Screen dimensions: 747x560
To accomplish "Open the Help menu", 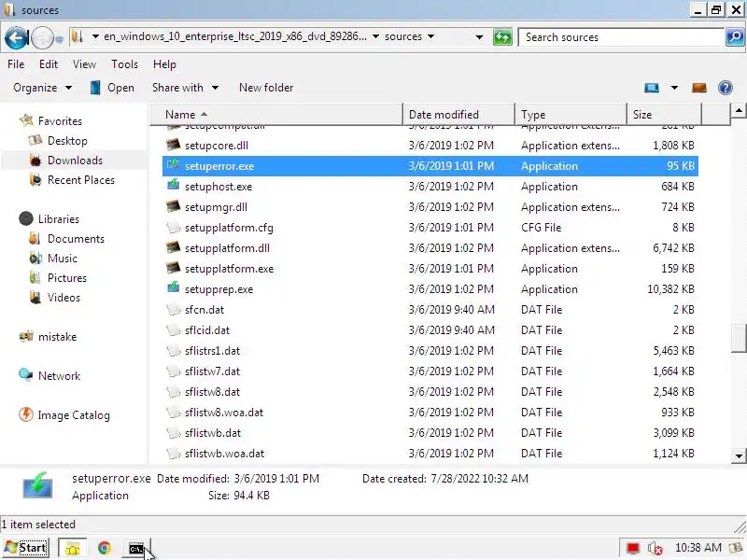I will tap(164, 64).
